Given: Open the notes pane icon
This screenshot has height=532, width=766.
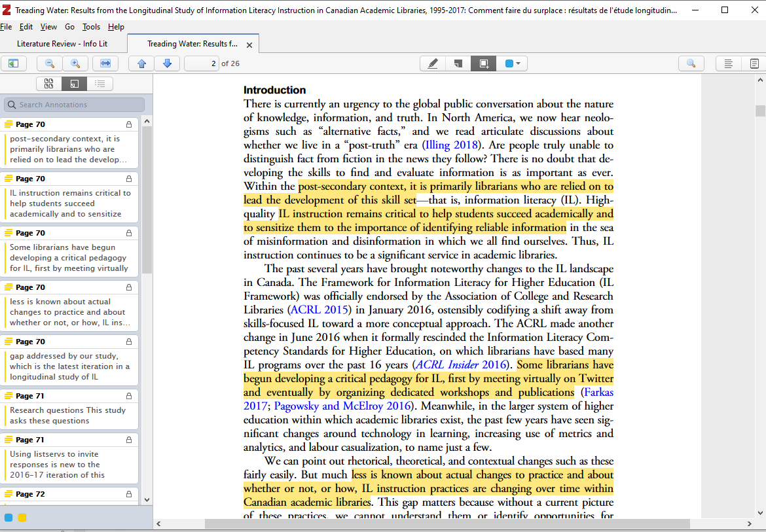Looking at the screenshot, I should pos(754,63).
